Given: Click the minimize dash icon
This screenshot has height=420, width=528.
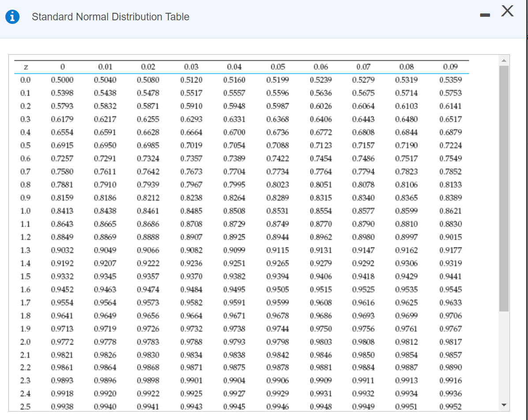Looking at the screenshot, I should (485, 15).
